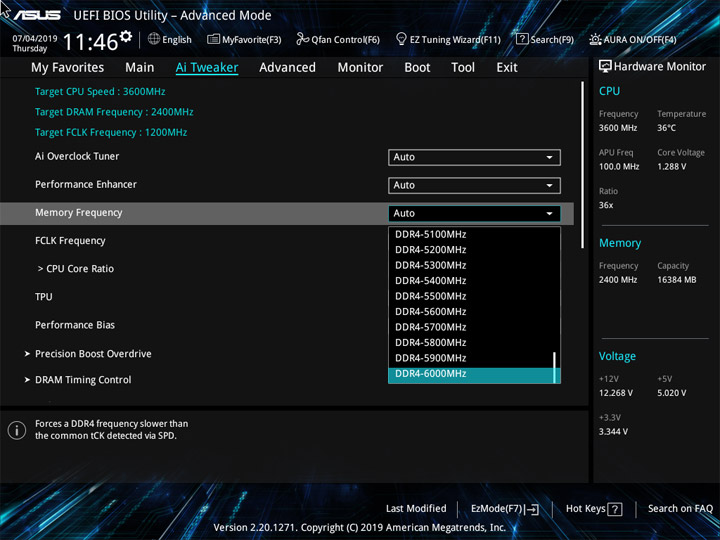
Task: Expand the CPU Core Ratio submenu
Action: [x=76, y=269]
